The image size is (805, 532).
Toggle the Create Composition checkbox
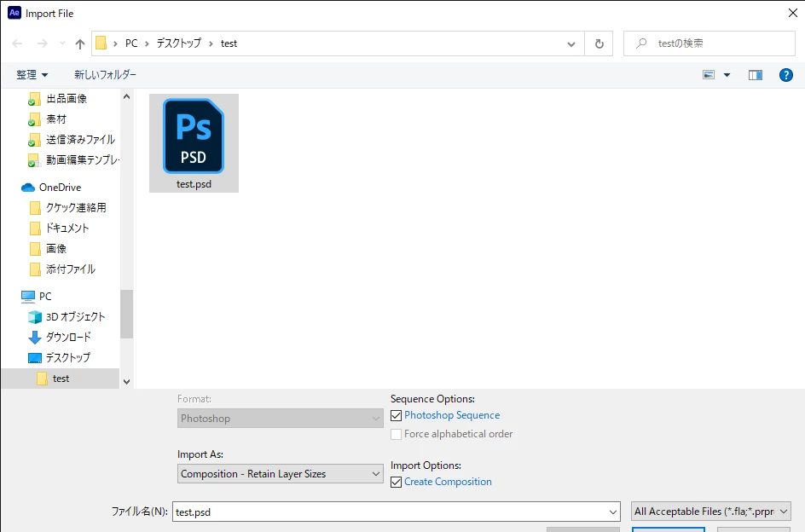coord(396,483)
